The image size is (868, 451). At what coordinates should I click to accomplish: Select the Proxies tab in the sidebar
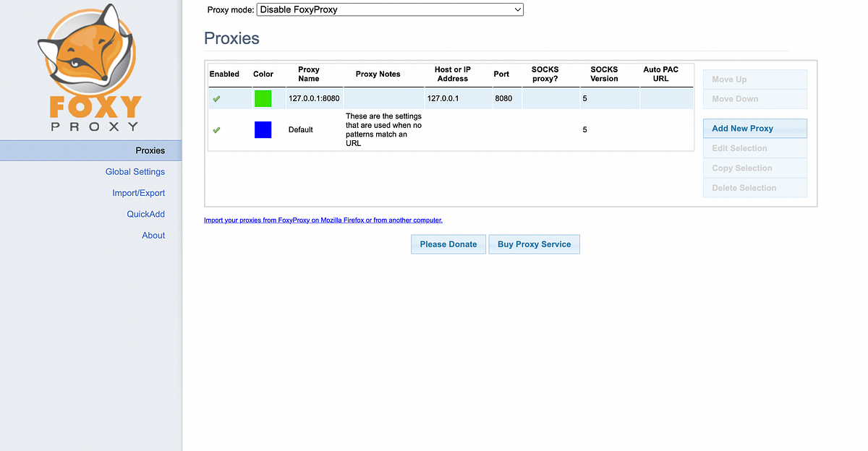[150, 150]
